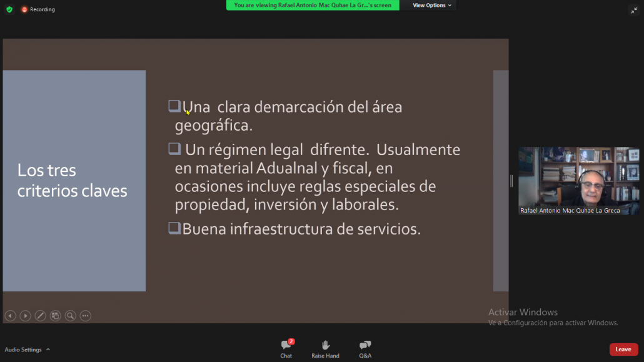The height and width of the screenshot is (362, 644).
Task: Leave the meeting
Action: pos(623,349)
